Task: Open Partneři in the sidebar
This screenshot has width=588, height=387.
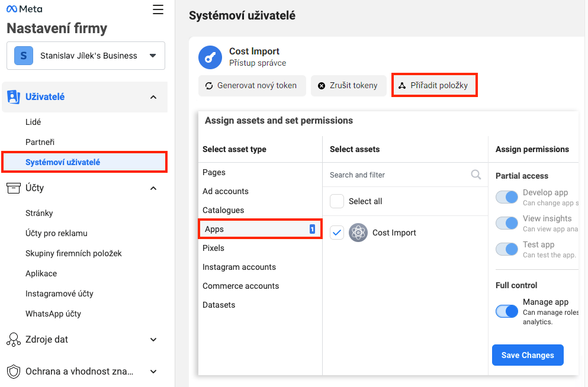Action: (40, 142)
